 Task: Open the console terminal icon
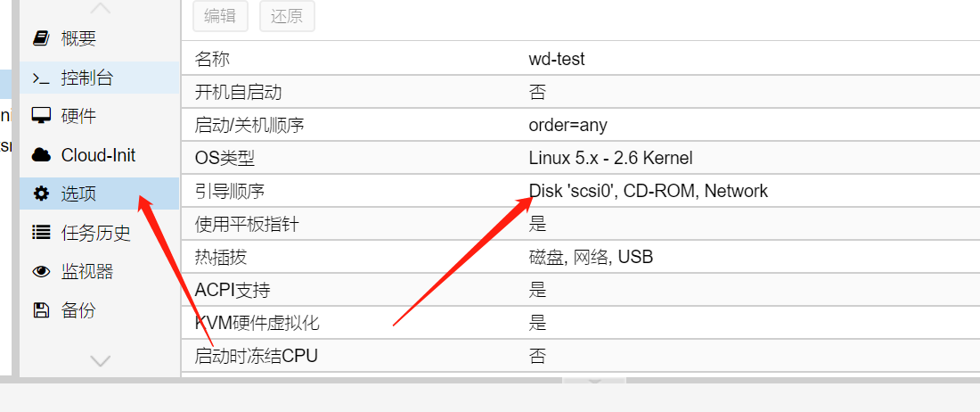41,78
